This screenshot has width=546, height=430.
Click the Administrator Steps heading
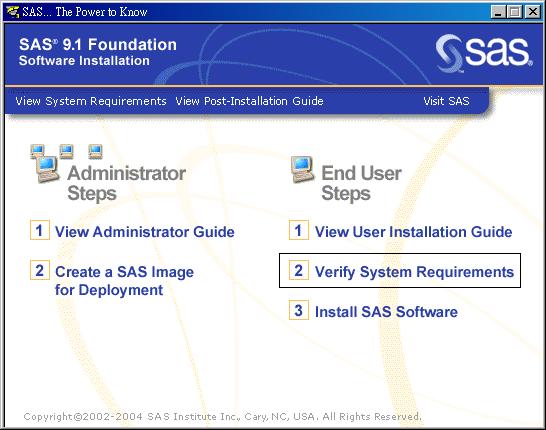click(x=126, y=183)
